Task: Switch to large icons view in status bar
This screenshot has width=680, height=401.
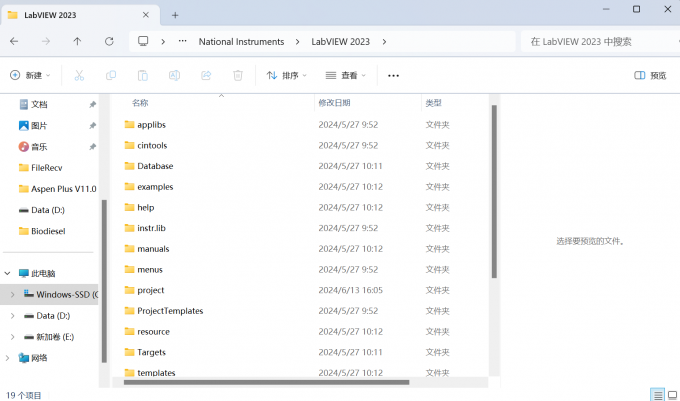Action: click(x=673, y=395)
